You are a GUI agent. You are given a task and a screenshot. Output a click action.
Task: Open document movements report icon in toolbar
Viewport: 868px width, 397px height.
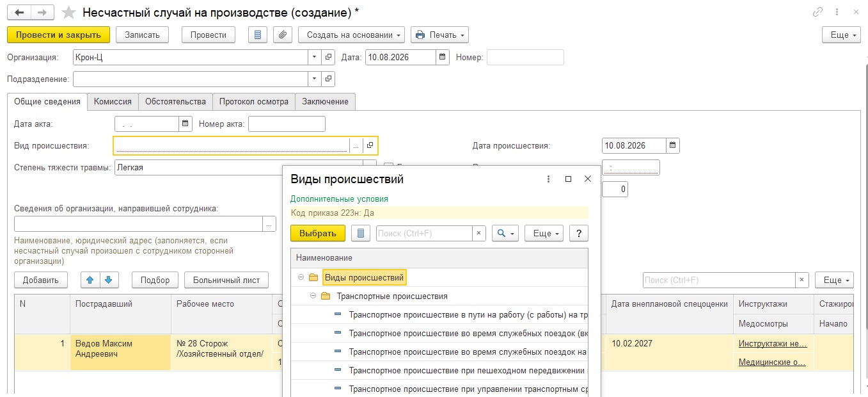pyautogui.click(x=258, y=35)
